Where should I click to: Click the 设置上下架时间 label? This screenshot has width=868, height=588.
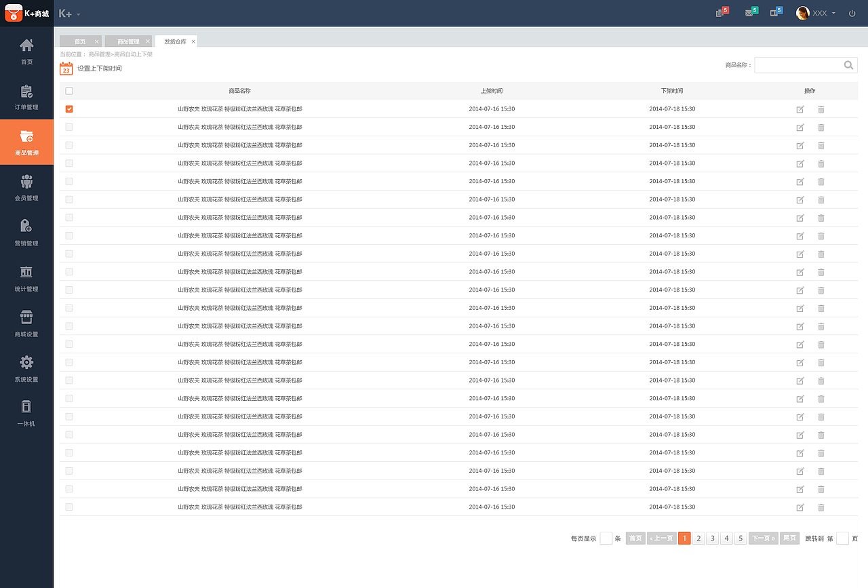click(100, 68)
